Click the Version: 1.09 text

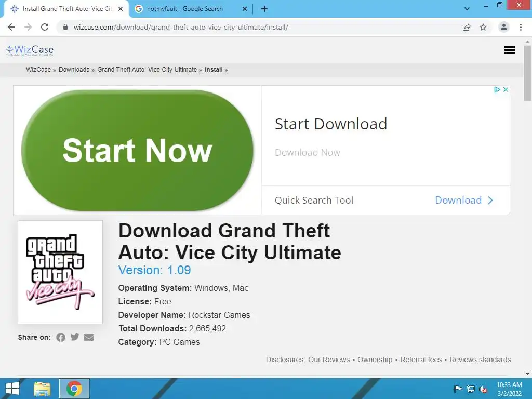pyautogui.click(x=154, y=270)
